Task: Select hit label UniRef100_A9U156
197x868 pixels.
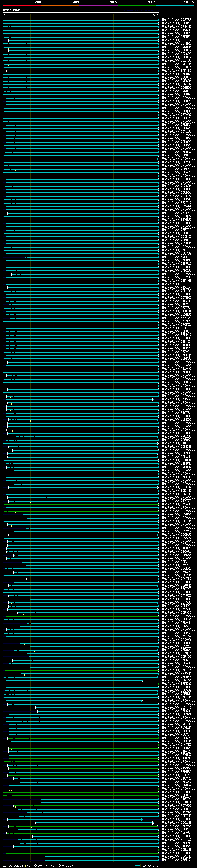Action: click(177, 64)
